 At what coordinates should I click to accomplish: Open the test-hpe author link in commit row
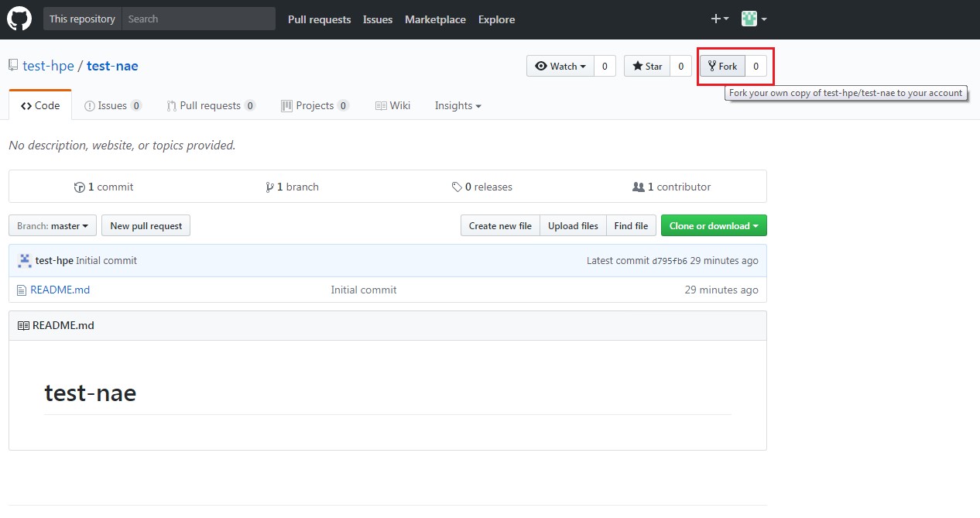[x=54, y=261]
